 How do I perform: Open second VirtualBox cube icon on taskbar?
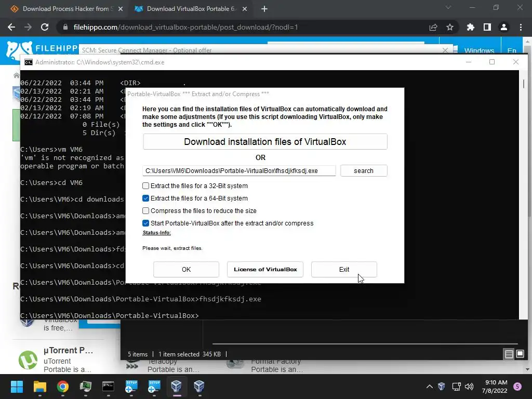point(199,387)
